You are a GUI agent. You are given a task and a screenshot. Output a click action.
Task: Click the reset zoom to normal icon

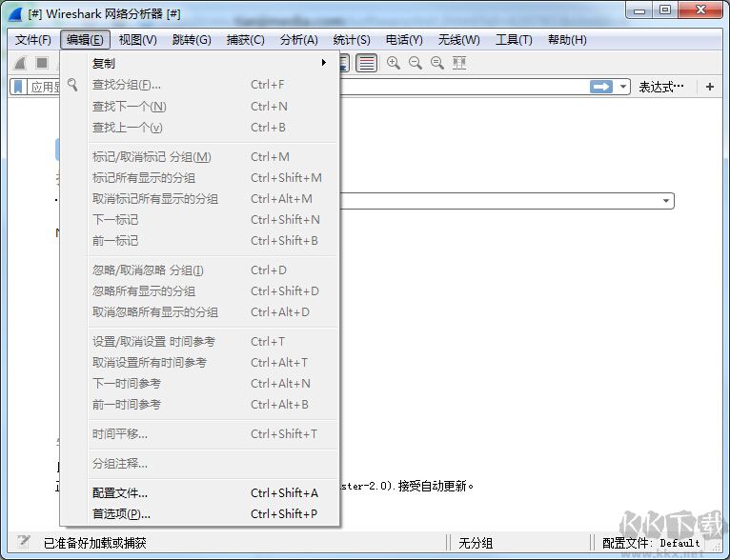coord(437,63)
